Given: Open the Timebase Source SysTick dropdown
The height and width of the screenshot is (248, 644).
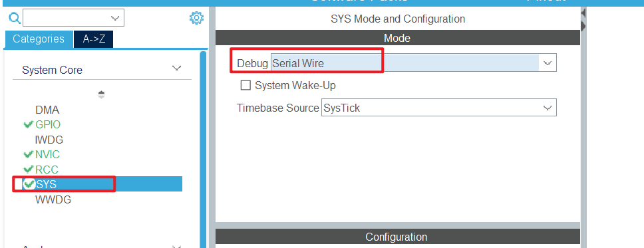Looking at the screenshot, I should coord(438,108).
